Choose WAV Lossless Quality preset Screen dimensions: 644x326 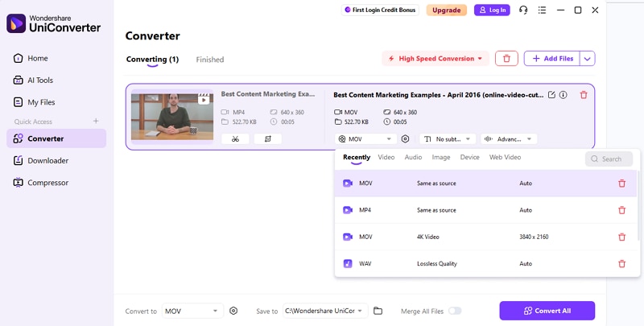point(486,263)
